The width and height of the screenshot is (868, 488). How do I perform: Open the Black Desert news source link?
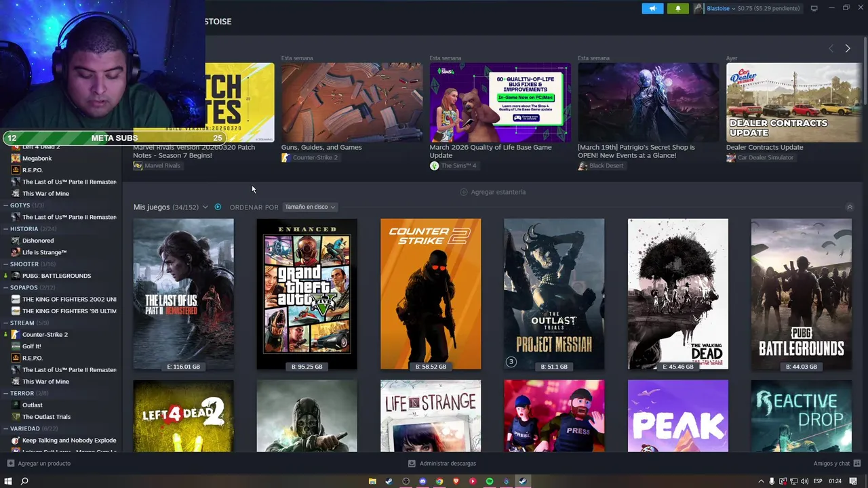coord(601,165)
